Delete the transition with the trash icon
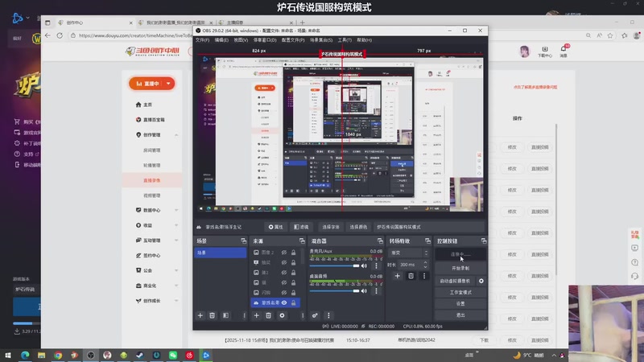644x362 pixels. coord(411,276)
